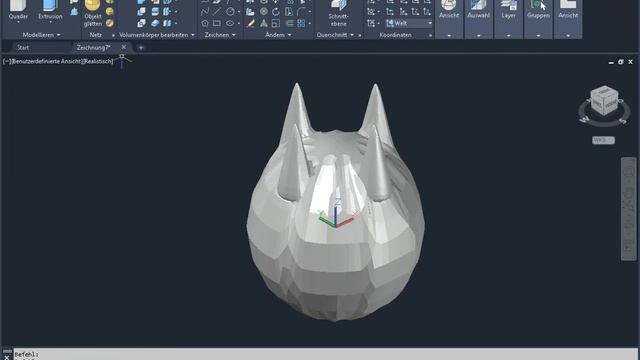Click the UCS axis icon on the model
The width and height of the screenshot is (640, 360).
point(336,213)
